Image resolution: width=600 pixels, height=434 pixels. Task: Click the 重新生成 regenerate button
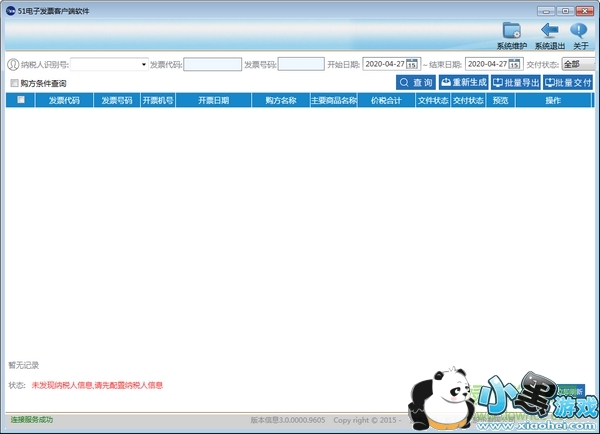coord(463,82)
